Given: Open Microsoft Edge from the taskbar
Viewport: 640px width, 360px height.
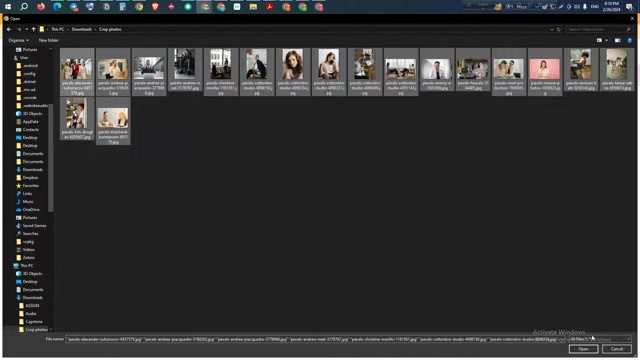Looking at the screenshot, I should pos(57,7).
